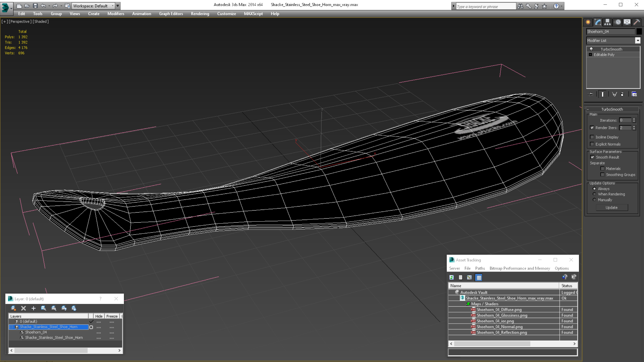Click the Shoehorn_04 object name field
This screenshot has width=644, height=362.
coord(610,32)
